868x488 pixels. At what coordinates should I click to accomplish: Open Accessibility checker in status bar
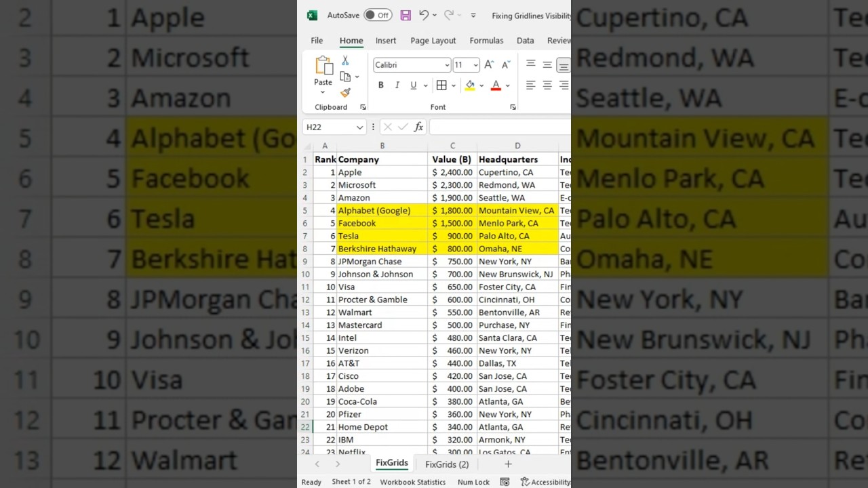click(x=545, y=482)
